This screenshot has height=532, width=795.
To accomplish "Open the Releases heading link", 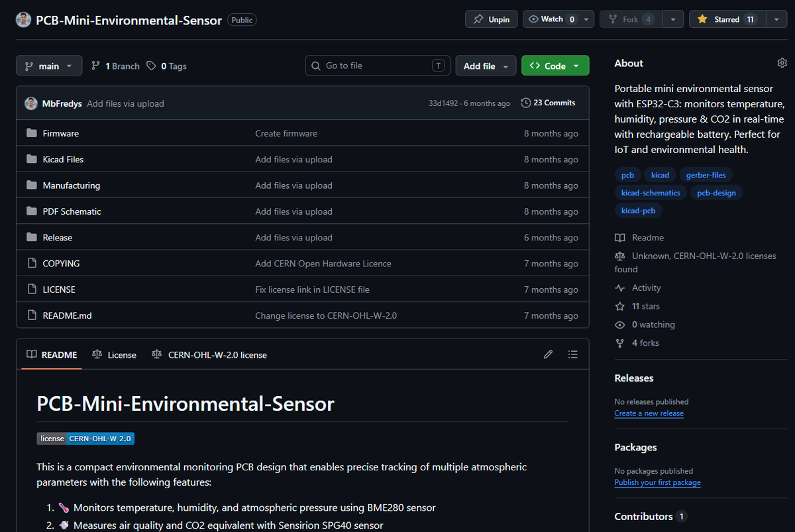I will pyautogui.click(x=634, y=378).
